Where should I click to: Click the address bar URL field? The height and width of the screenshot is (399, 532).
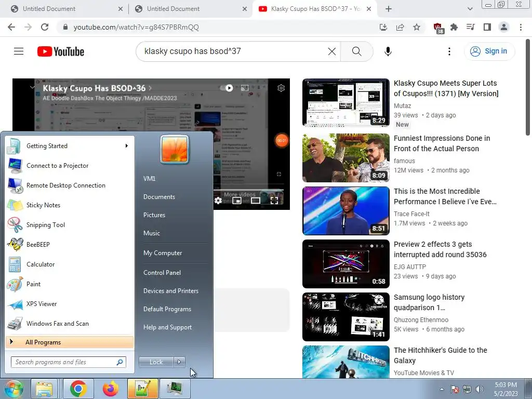click(x=217, y=27)
